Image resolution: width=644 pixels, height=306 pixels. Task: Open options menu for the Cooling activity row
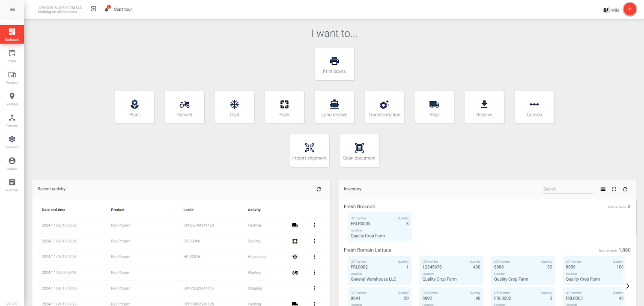point(315,241)
